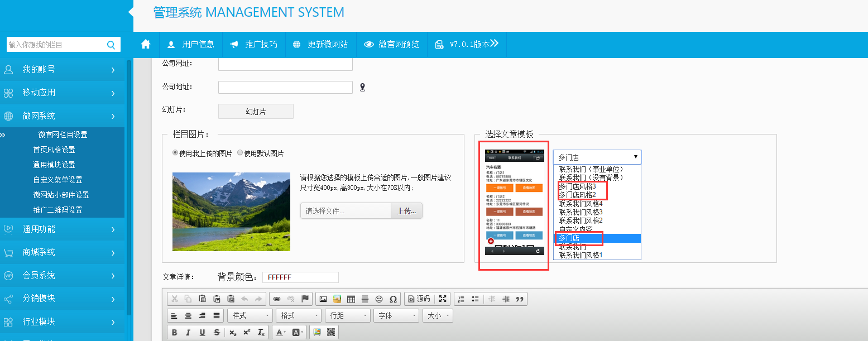The width and height of the screenshot is (868, 341).
Task: Go to 推广技巧 in top navigation
Action: click(x=254, y=44)
